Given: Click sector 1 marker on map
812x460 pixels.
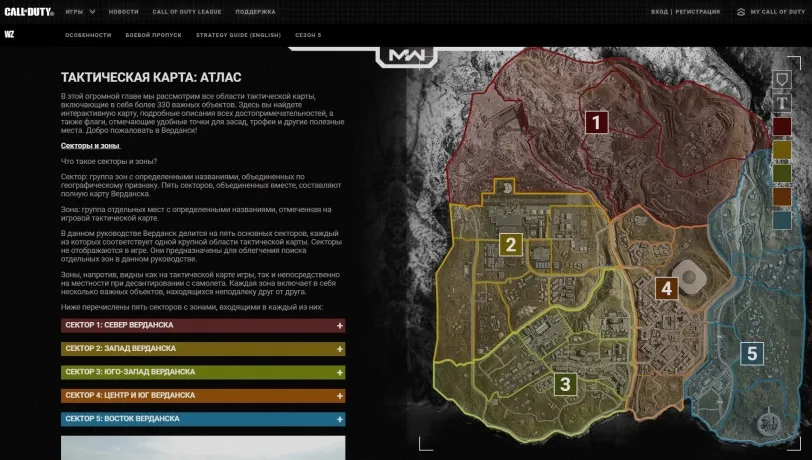Looking at the screenshot, I should coord(597,123).
